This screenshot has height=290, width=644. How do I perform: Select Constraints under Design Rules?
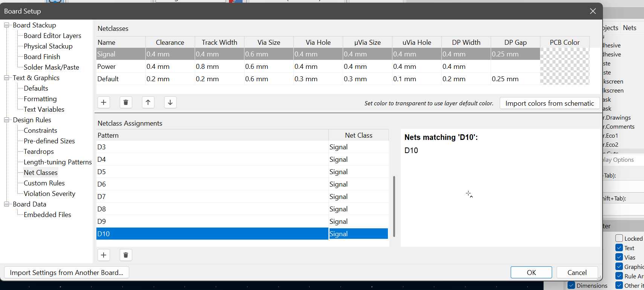40,131
